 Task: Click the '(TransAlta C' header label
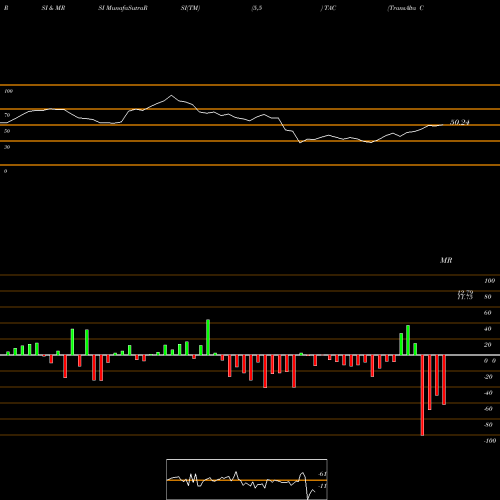(x=406, y=8)
